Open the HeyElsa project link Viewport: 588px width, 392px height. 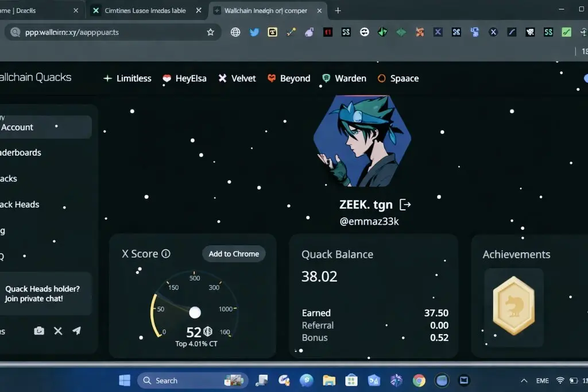184,78
